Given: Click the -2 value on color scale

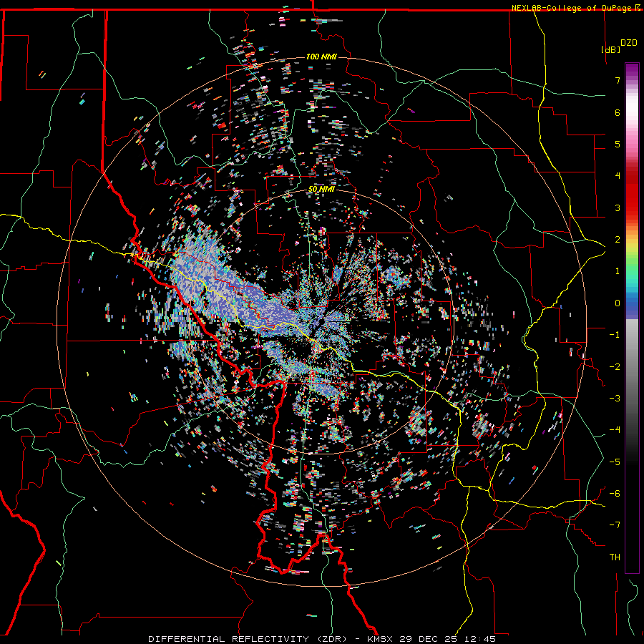Looking at the screenshot, I should [615, 367].
